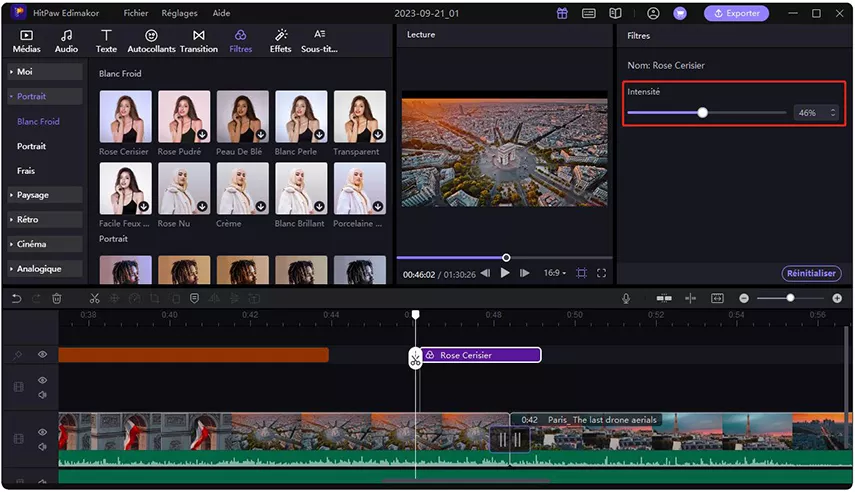Download the Blanc Perle filter
855x492 pixels.
320,134
